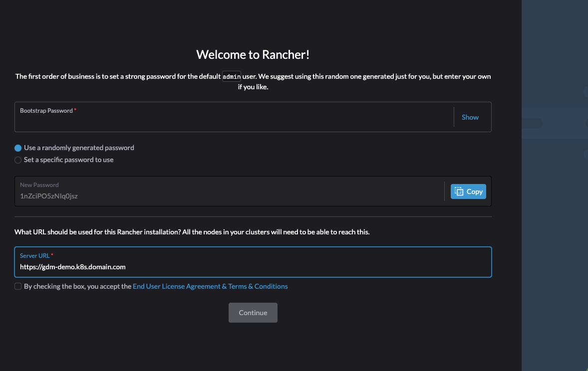Copy the generated password
Image resolution: width=588 pixels, height=371 pixels.
pos(468,191)
